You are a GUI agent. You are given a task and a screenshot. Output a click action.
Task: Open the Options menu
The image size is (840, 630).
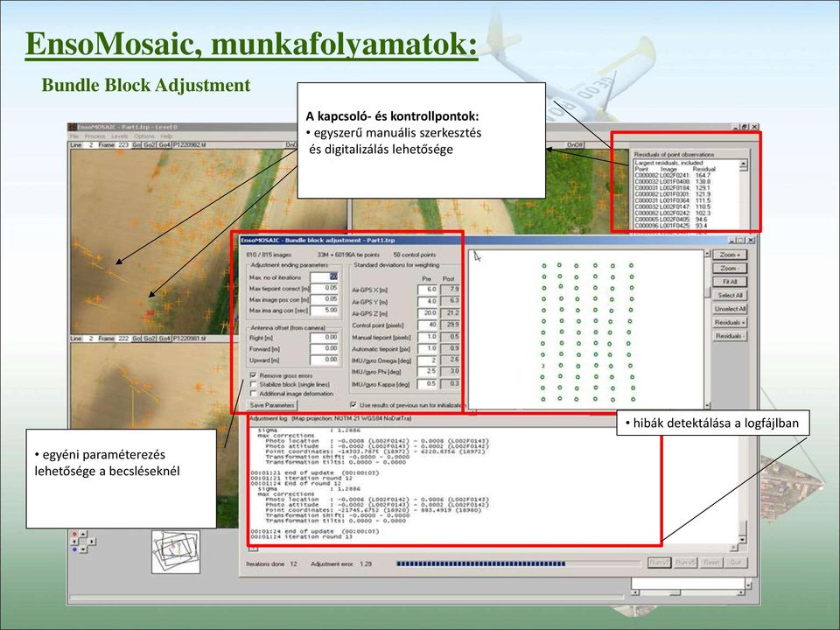(x=144, y=136)
